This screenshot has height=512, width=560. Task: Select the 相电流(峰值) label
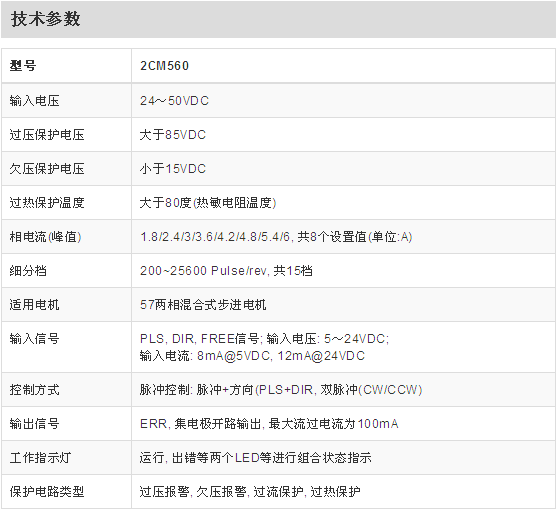pos(45,236)
